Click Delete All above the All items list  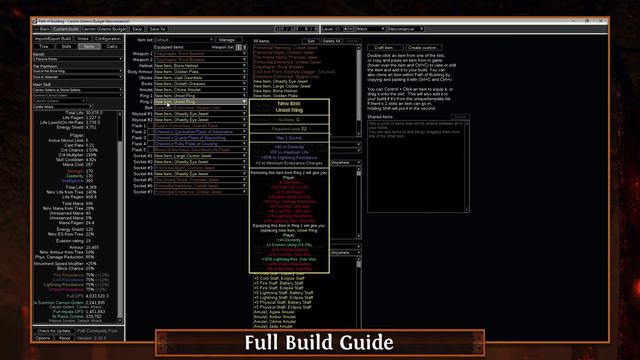pyautogui.click(x=331, y=41)
